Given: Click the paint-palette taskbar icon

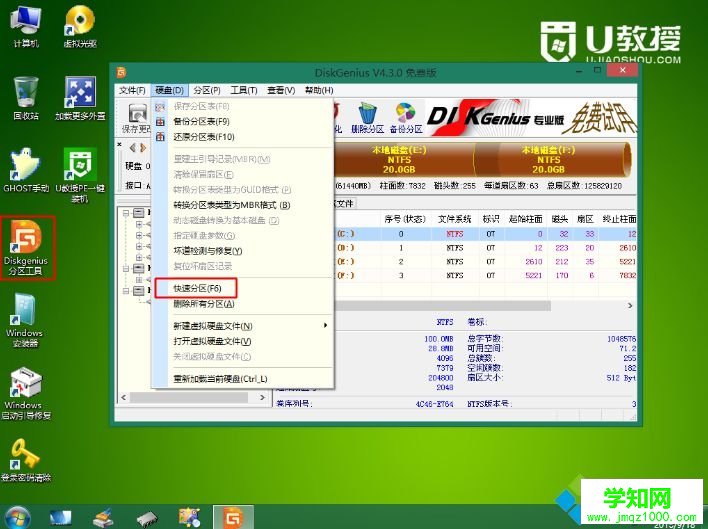Looking at the screenshot, I should pyautogui.click(x=190, y=517).
